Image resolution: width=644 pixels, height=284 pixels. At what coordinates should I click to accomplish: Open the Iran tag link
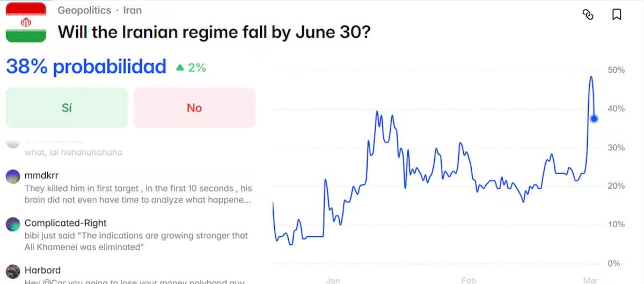(x=133, y=10)
